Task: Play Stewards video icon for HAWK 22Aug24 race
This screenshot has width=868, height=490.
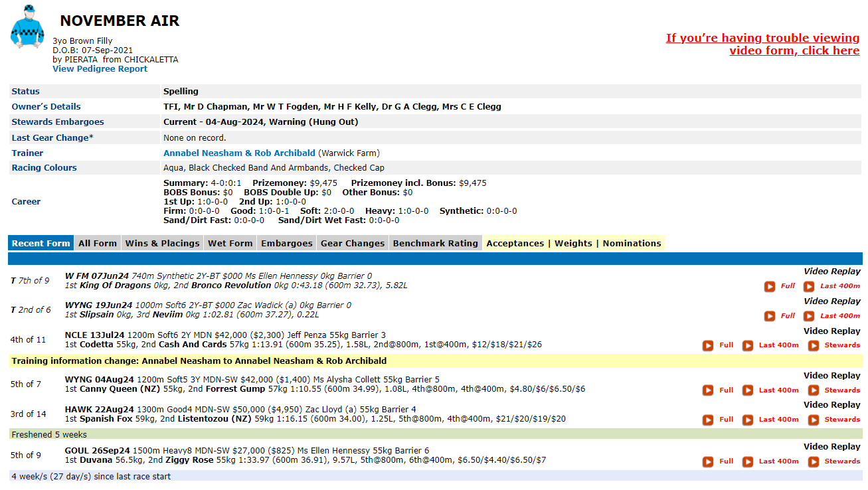Action: (813, 420)
